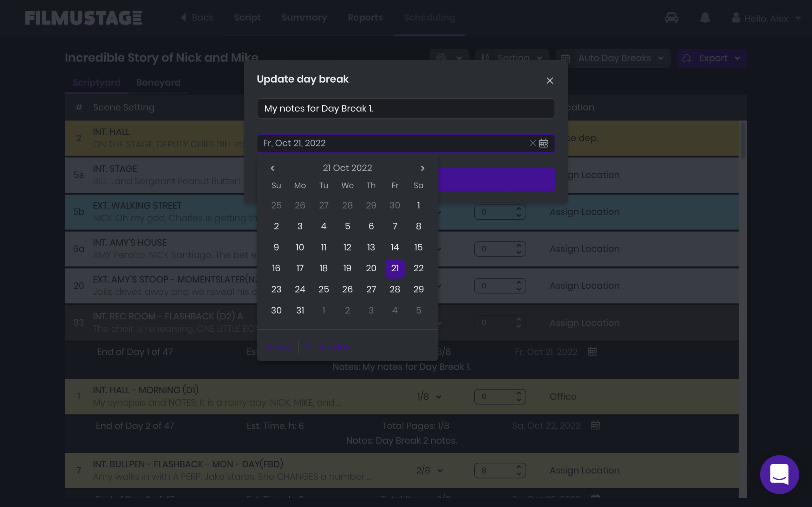Switch to the Script tab
Screen dimensions: 812x507
(x=247, y=17)
